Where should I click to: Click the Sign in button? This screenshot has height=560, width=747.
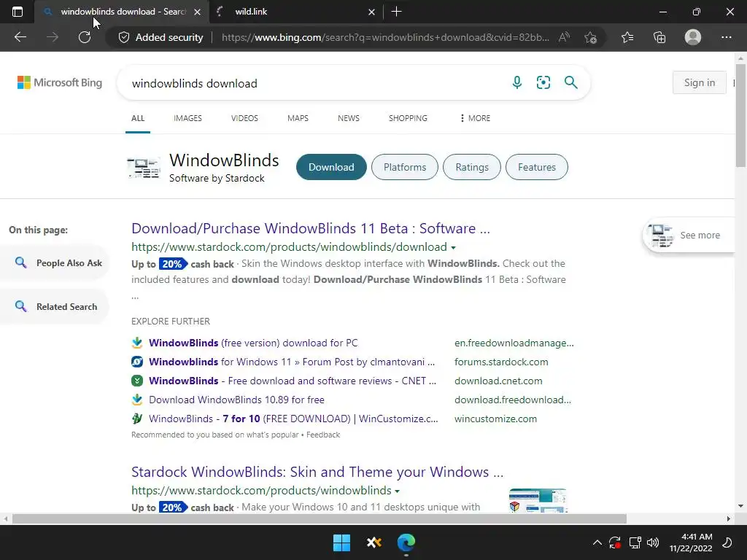(x=700, y=82)
